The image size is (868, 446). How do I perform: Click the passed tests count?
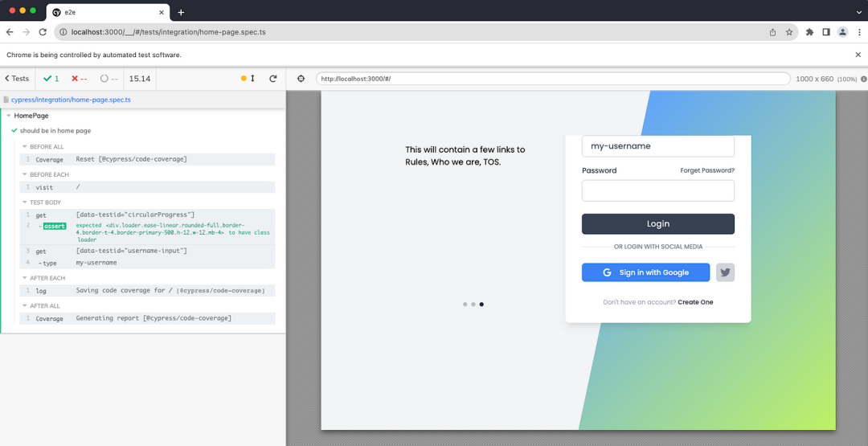(x=51, y=79)
